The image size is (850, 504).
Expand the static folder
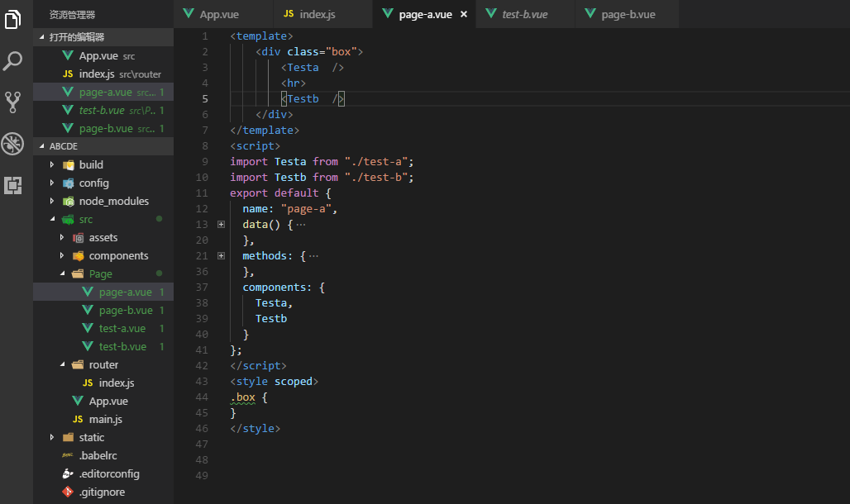(52, 437)
